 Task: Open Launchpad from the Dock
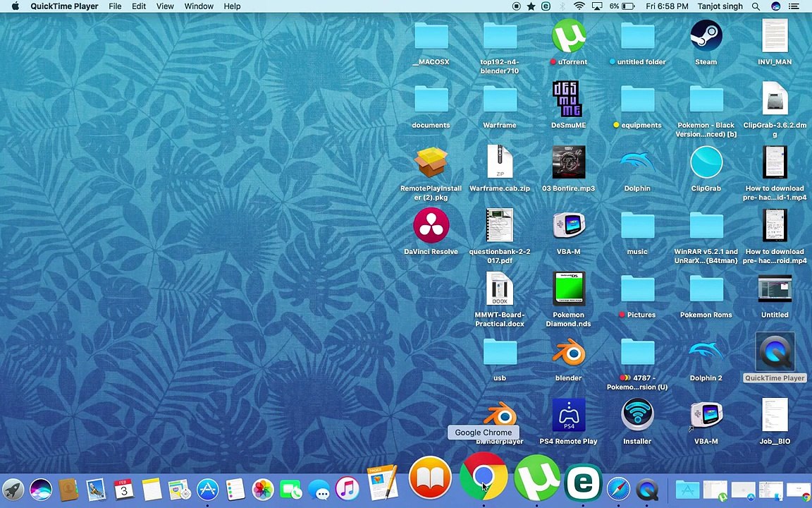click(x=13, y=490)
